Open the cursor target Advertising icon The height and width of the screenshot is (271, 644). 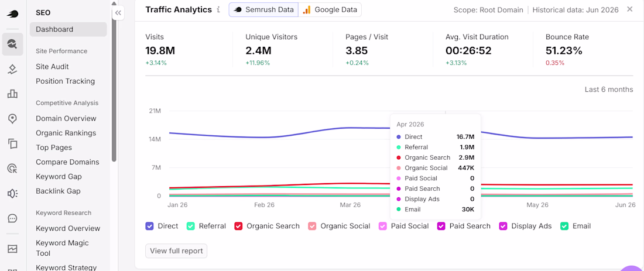coord(12,169)
